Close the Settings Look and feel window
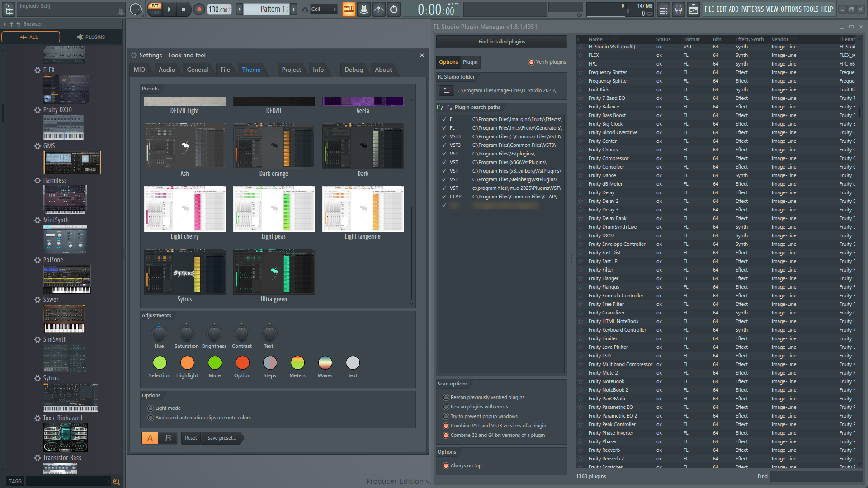The width and height of the screenshot is (868, 488). point(422,55)
